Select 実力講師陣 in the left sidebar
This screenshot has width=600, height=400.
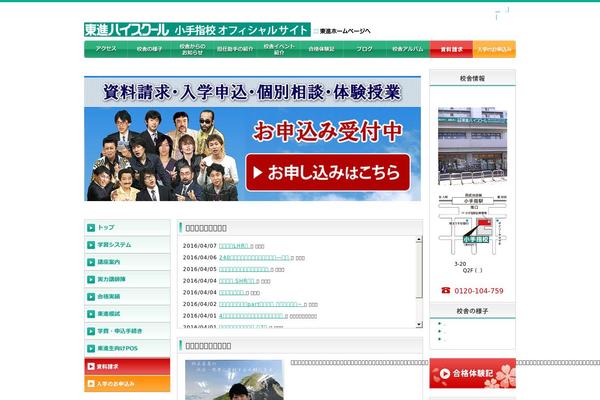click(127, 279)
